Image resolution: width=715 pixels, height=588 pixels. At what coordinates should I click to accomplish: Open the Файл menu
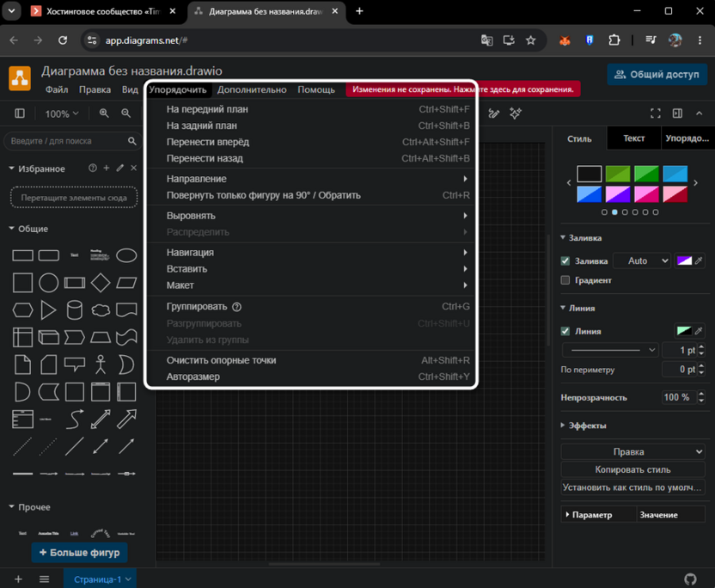coord(57,89)
